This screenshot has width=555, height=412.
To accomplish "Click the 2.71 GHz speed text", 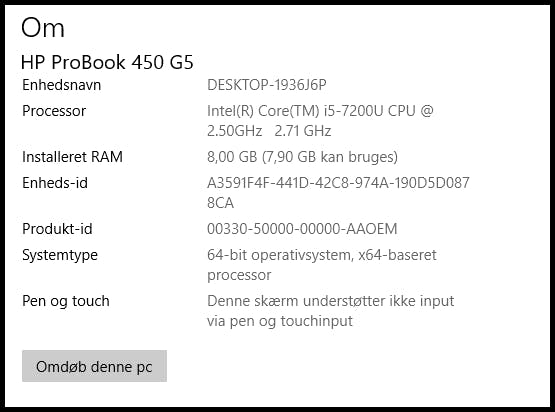I will point(303,131).
